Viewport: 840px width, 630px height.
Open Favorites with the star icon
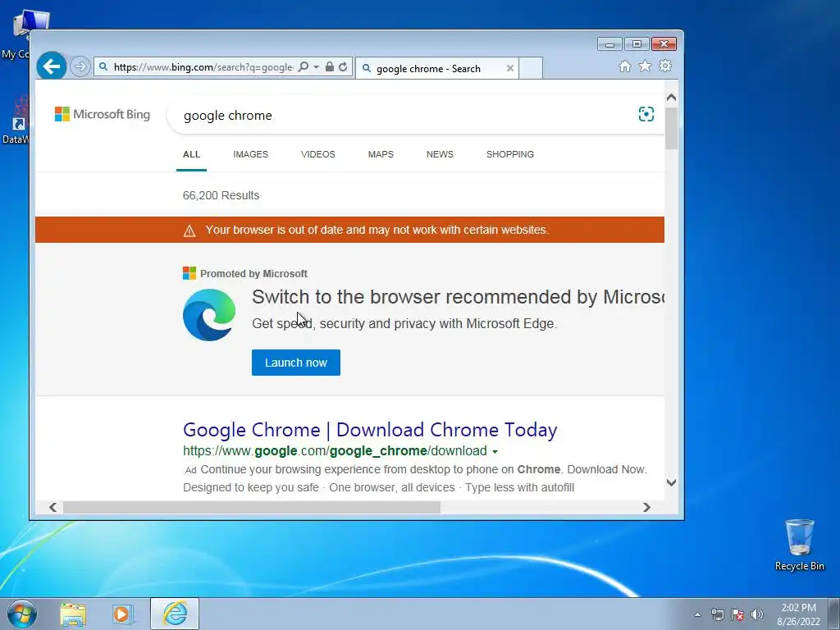(x=645, y=66)
